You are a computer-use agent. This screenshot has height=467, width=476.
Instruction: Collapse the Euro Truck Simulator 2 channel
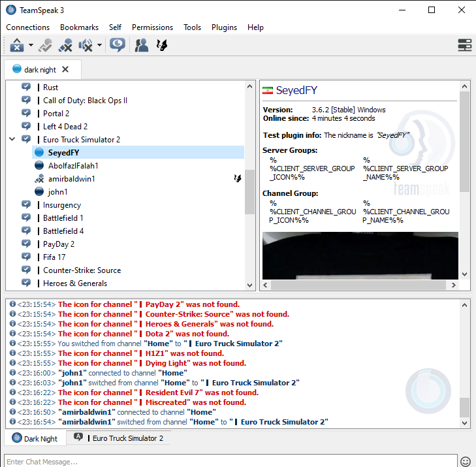point(12,139)
